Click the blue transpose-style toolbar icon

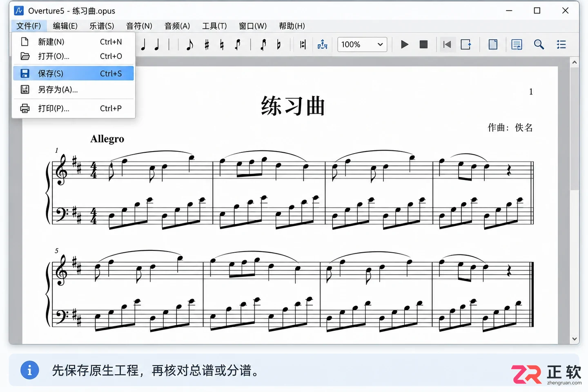[323, 45]
